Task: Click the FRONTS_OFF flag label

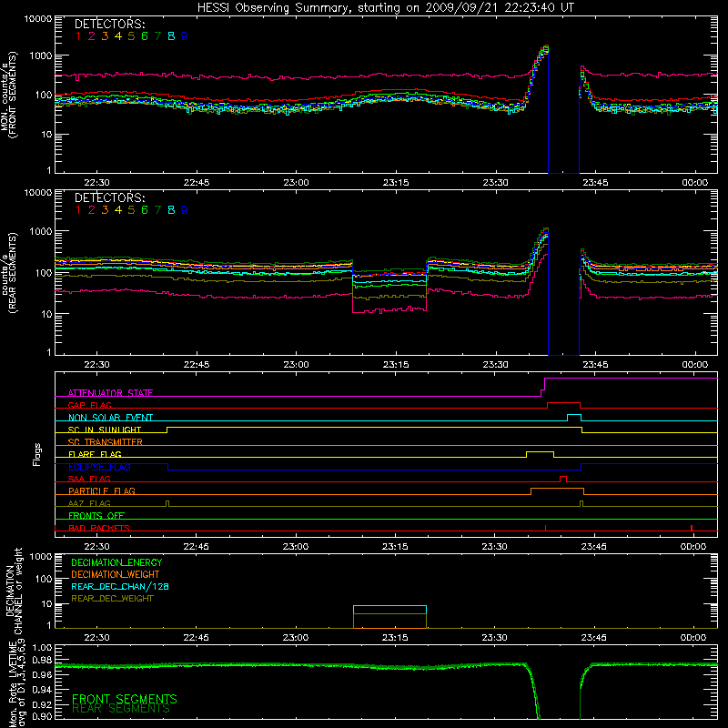Action: click(x=96, y=515)
